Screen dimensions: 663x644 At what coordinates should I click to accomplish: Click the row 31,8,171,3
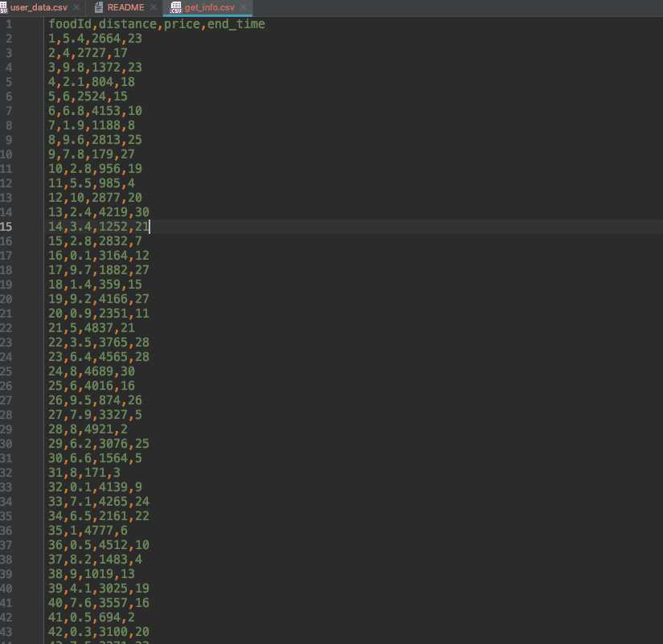(84, 473)
